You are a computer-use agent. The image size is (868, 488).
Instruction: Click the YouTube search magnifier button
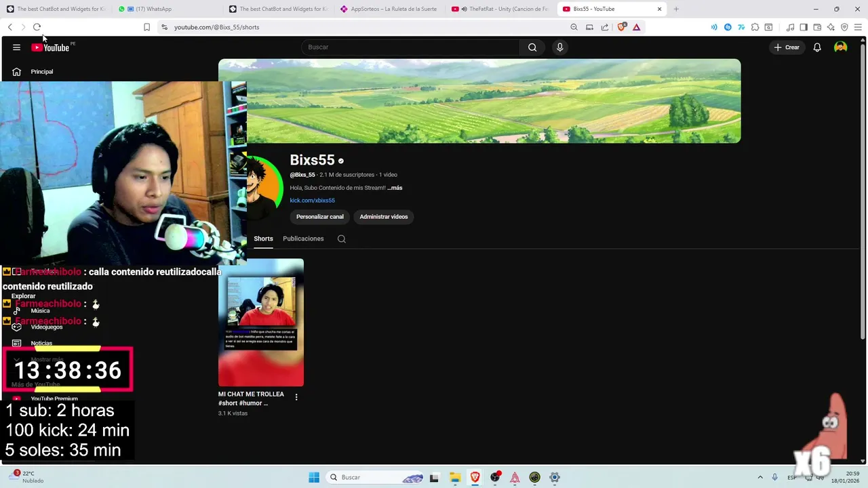click(532, 47)
